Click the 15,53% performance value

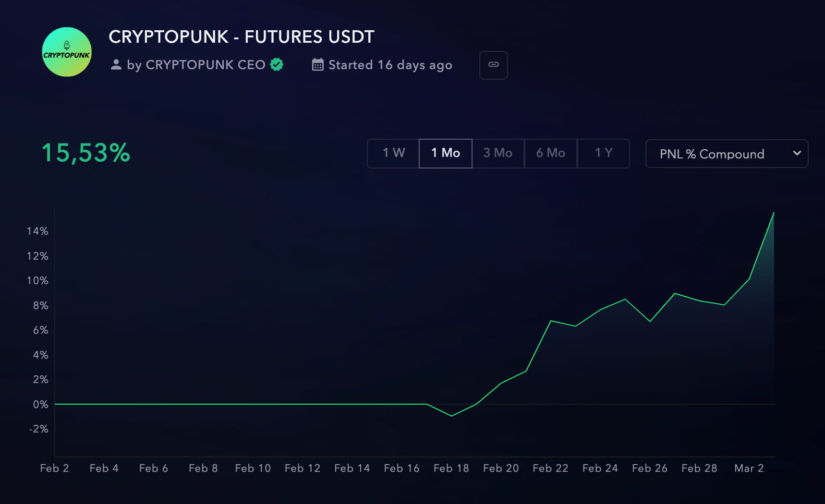click(x=86, y=153)
